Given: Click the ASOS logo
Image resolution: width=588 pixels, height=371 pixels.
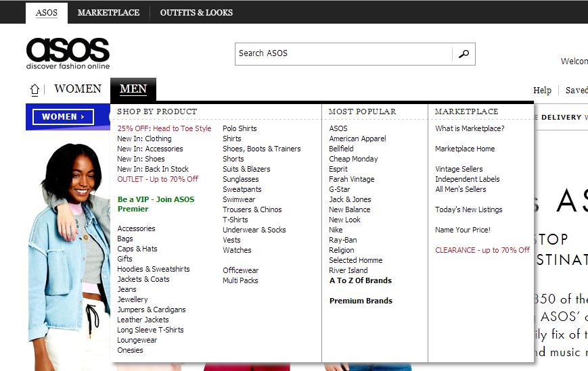Looking at the screenshot, I should click(x=68, y=53).
